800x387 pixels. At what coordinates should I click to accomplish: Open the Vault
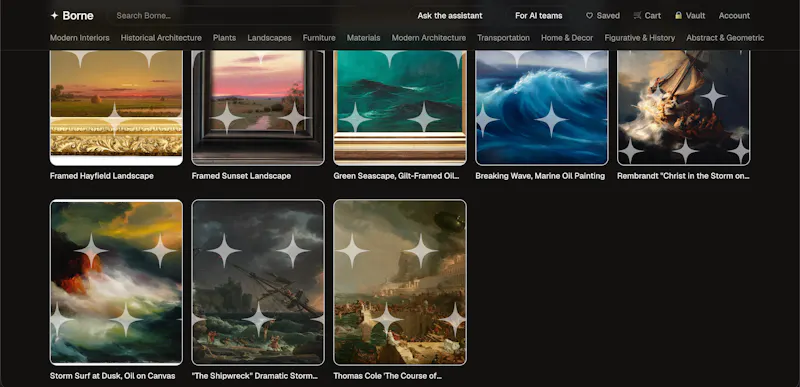pos(690,16)
